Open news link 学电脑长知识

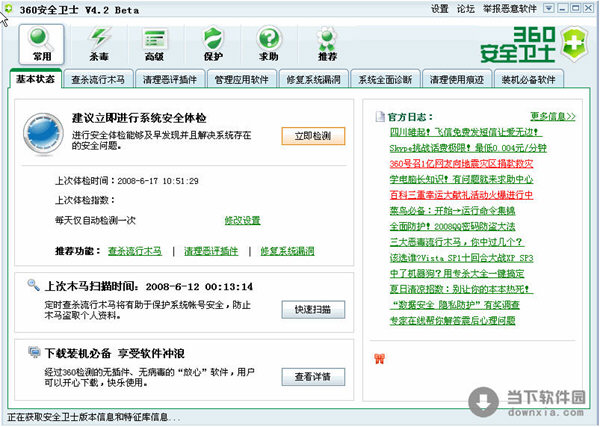pos(461,179)
